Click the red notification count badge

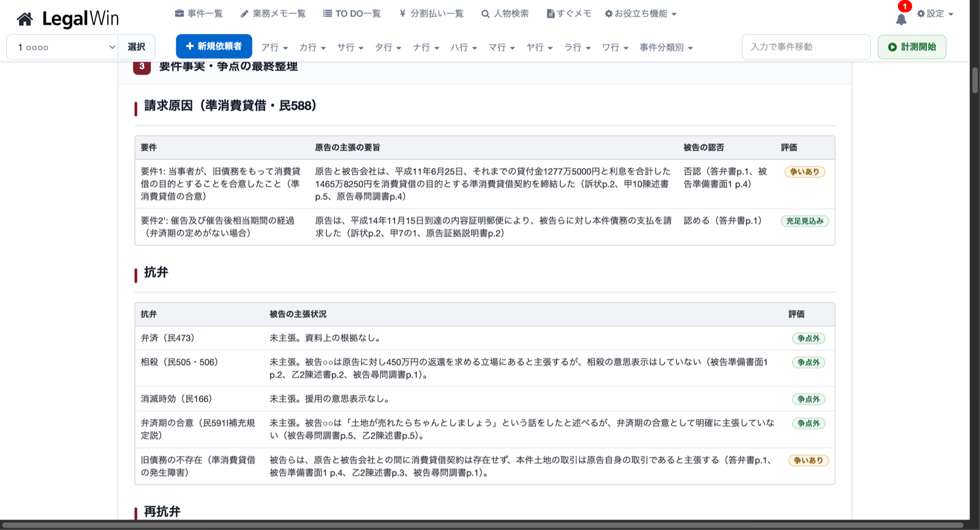coord(905,6)
